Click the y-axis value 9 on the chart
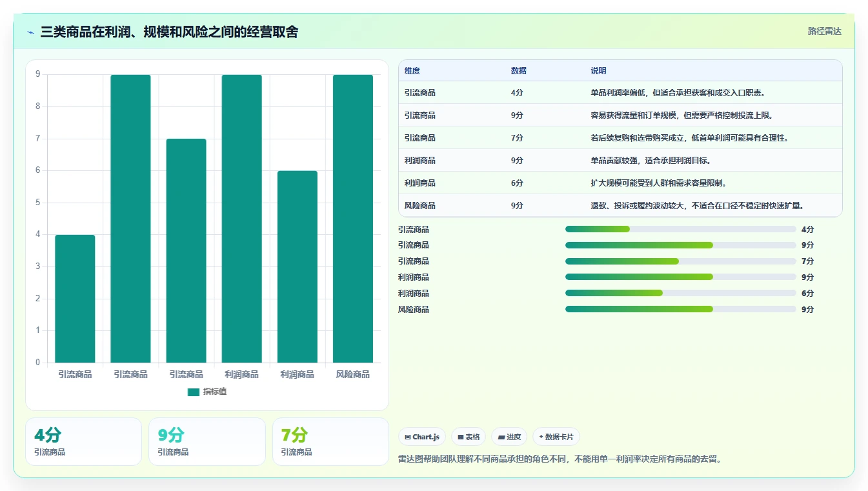The image size is (868, 491). pos(37,74)
